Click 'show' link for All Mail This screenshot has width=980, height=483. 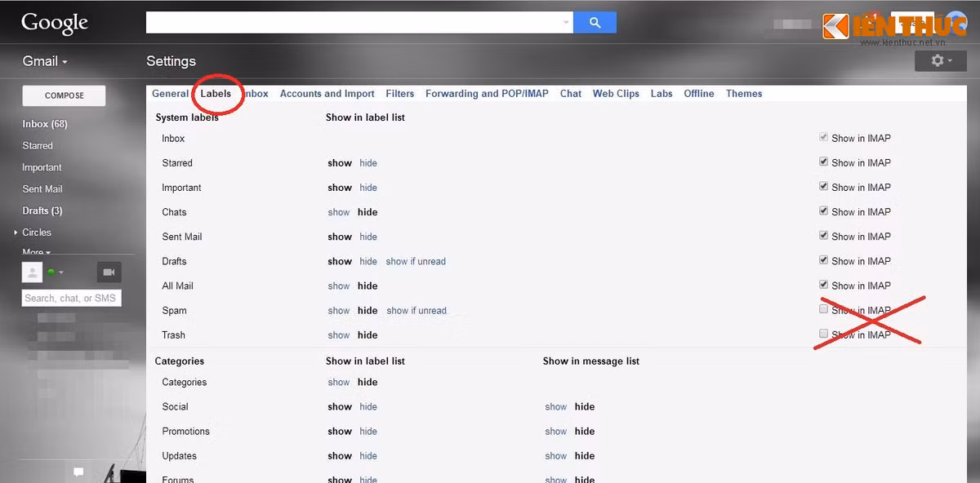[339, 286]
